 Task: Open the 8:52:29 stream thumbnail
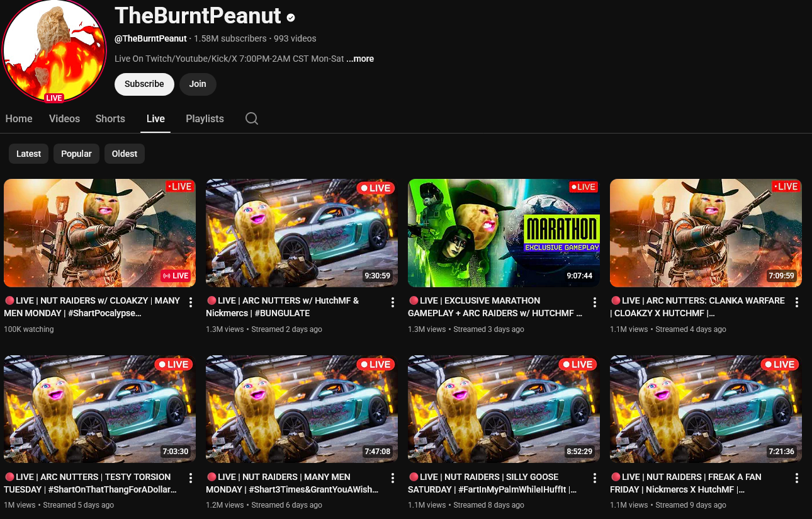click(504, 409)
